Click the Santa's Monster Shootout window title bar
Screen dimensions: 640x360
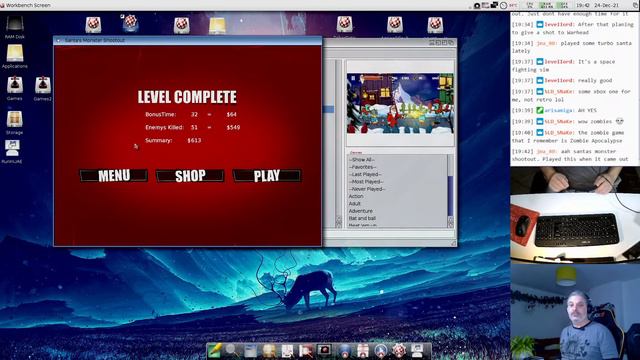pos(188,40)
